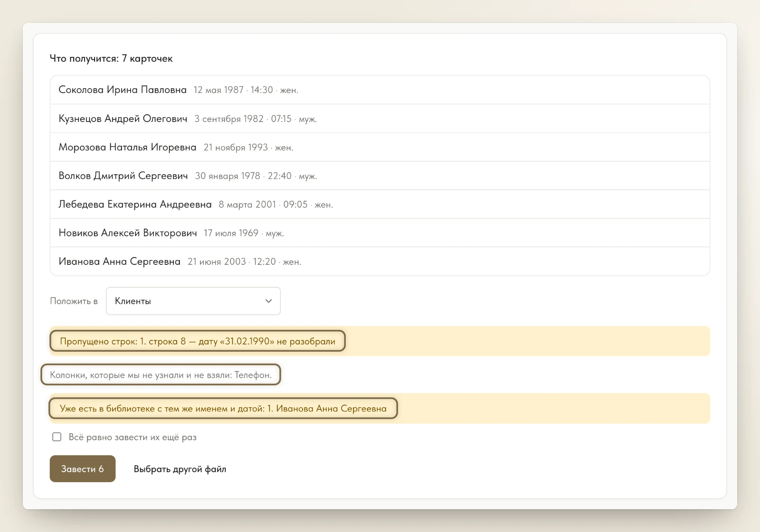This screenshot has width=760, height=532.
Task: Tick 'Всё равно завести их ещё раз' checkbox
Action: (57, 437)
